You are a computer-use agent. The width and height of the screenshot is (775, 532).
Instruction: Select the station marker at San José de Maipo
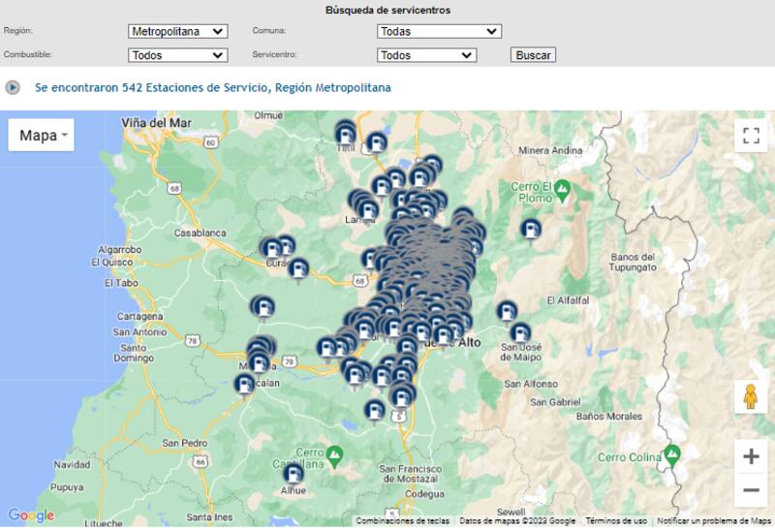520,333
